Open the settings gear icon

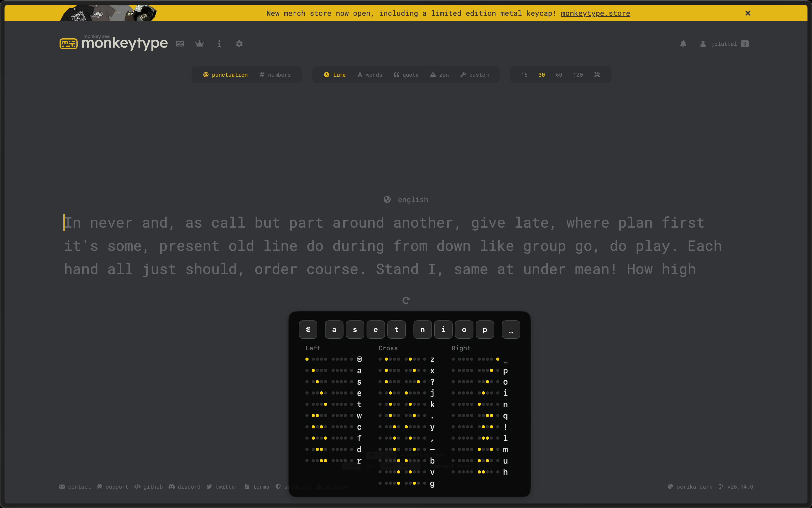(x=239, y=44)
